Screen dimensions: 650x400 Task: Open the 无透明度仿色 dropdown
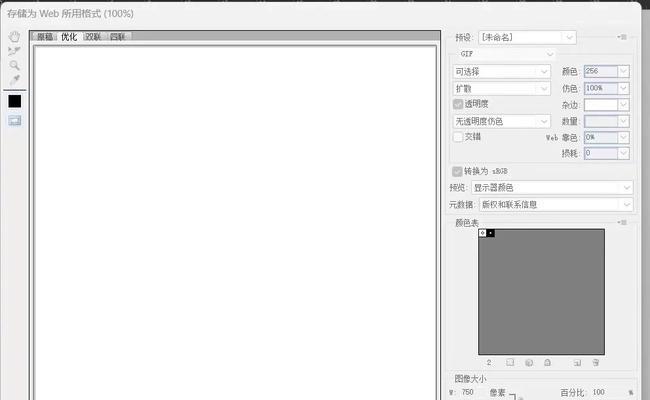pyautogui.click(x=502, y=121)
